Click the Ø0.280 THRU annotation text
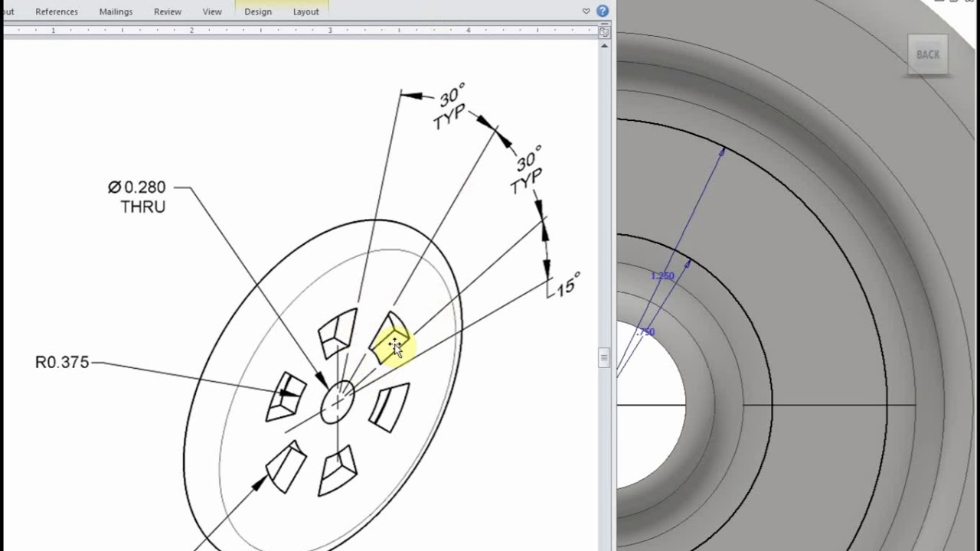The image size is (980, 551). coord(136,197)
